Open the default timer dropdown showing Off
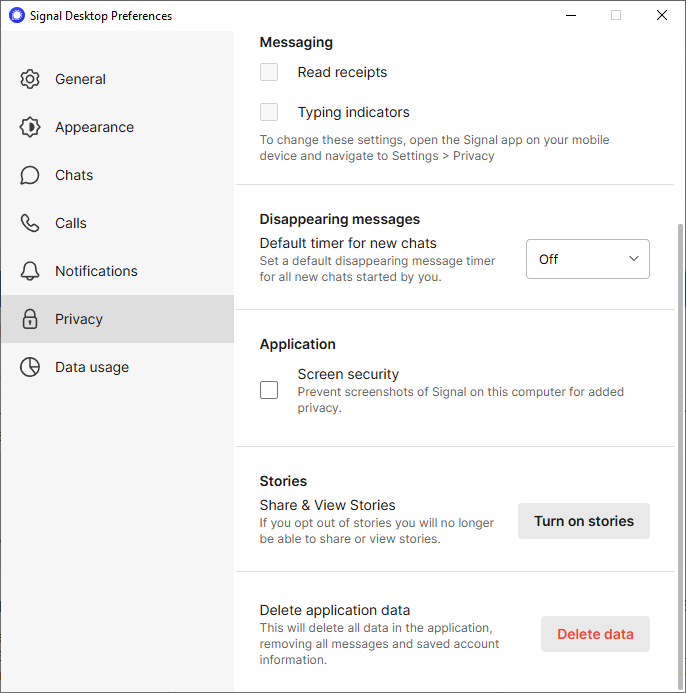This screenshot has height=693, width=686. coord(587,259)
